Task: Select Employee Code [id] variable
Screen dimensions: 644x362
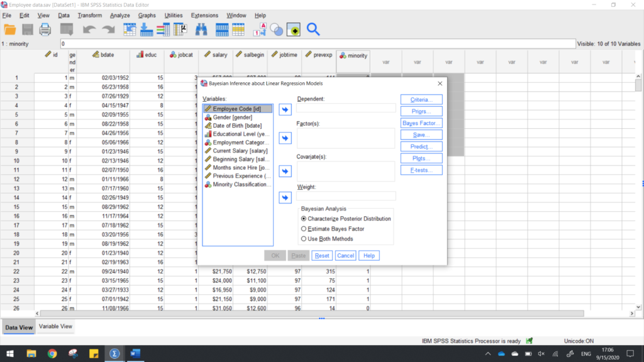Action: point(237,109)
